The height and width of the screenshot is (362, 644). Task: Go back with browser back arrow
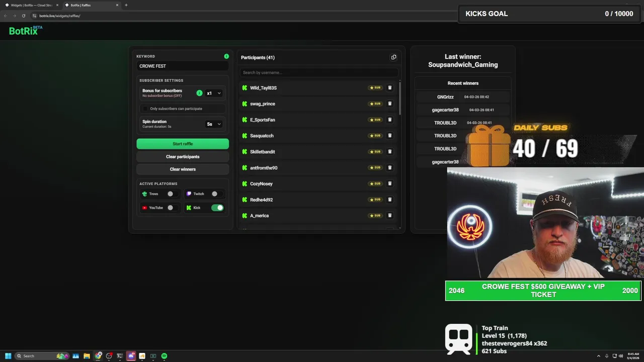pyautogui.click(x=6, y=16)
